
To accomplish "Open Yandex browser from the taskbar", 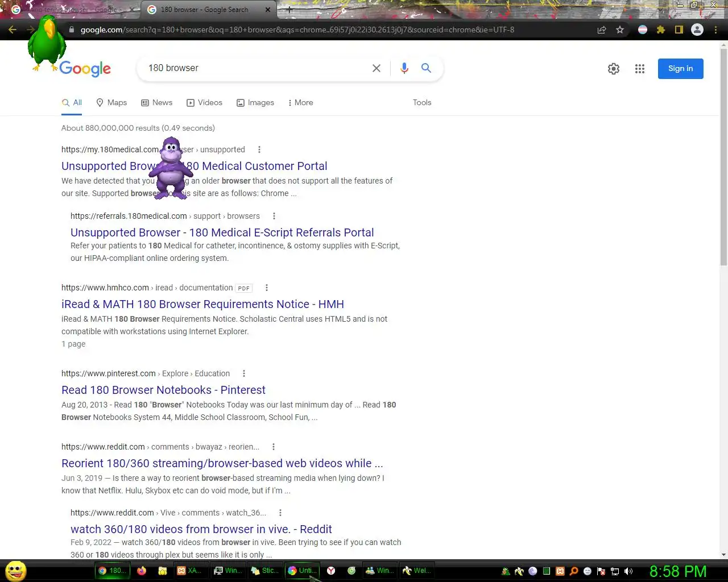I will coord(330,571).
